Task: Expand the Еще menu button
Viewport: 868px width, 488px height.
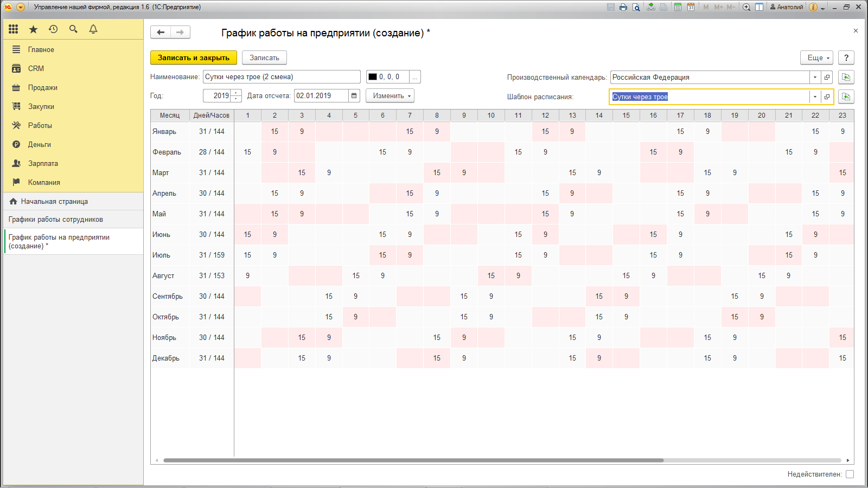Action: point(816,57)
